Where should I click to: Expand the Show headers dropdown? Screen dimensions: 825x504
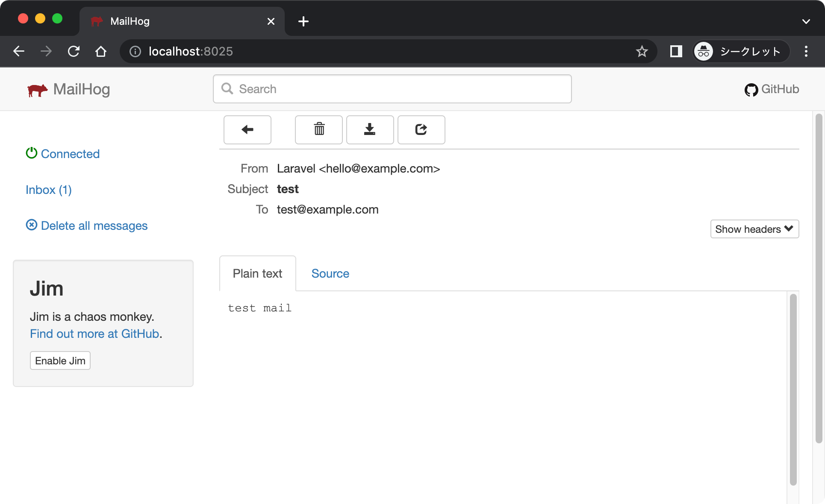[754, 229]
